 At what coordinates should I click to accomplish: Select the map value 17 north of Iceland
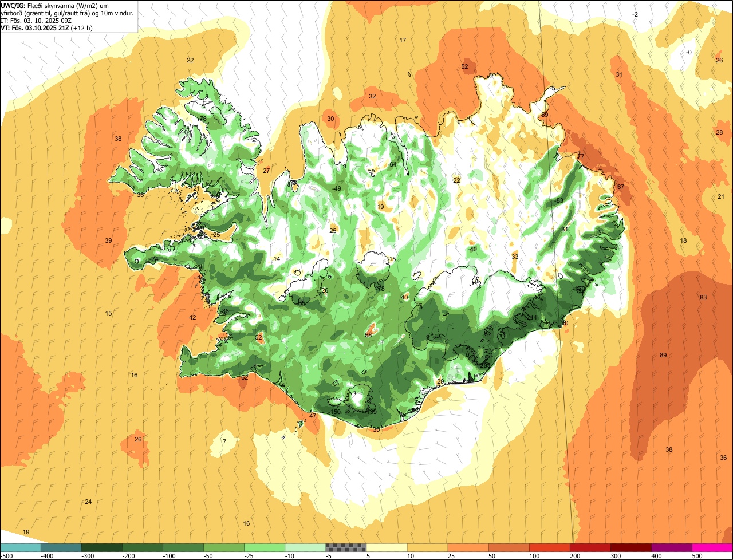tap(403, 40)
